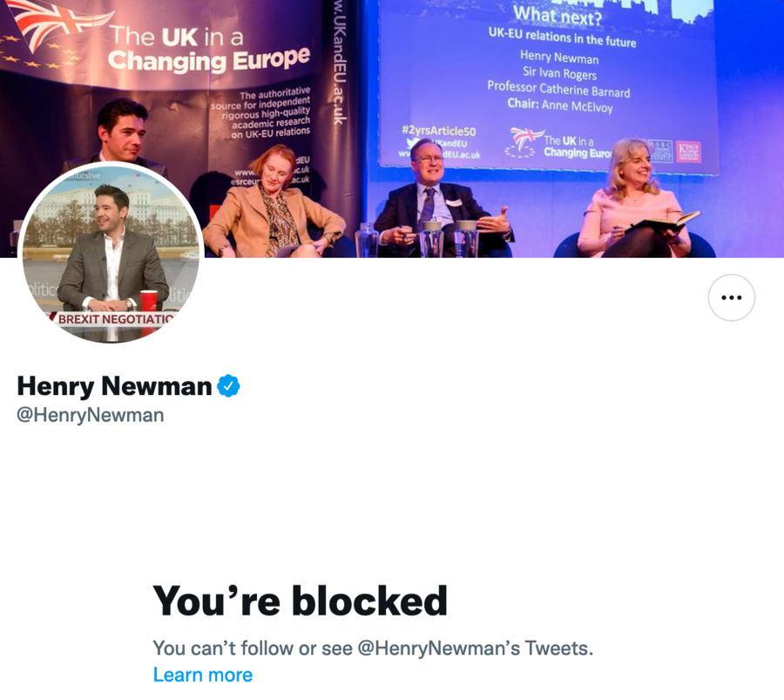Click "The UK in a Changing Europe" banner title
Image resolution: width=784 pixels, height=700 pixels.
209,49
